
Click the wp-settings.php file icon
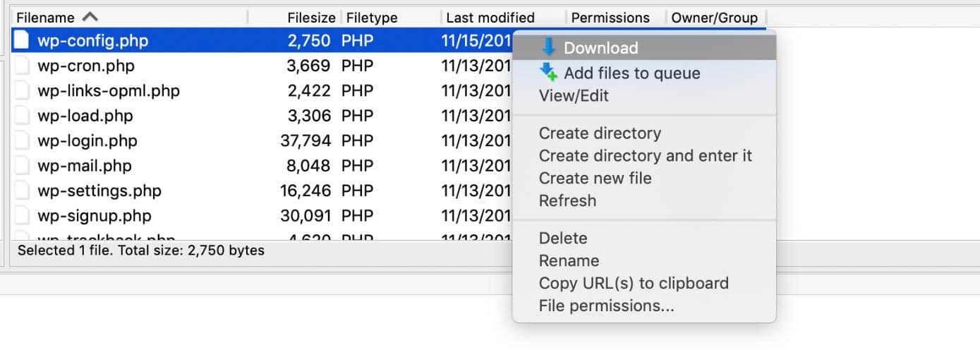pos(23,191)
